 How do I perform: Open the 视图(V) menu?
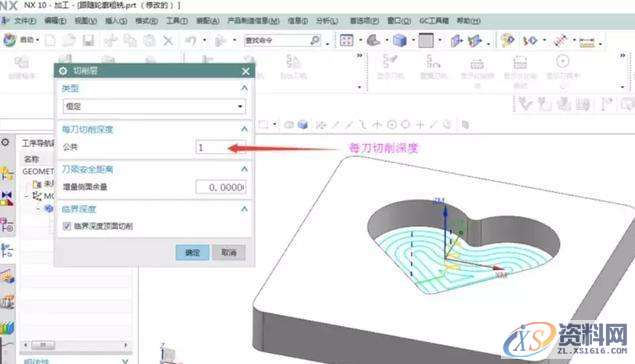click(86, 21)
